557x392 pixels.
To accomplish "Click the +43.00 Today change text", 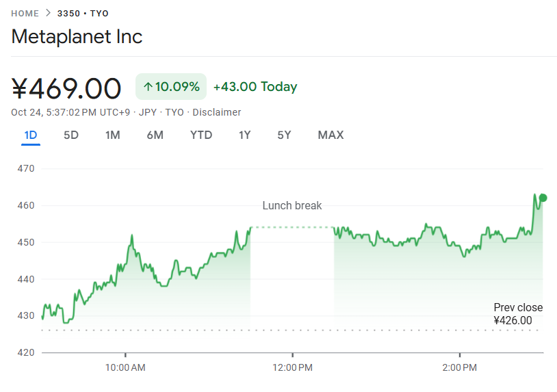I will click(x=255, y=87).
